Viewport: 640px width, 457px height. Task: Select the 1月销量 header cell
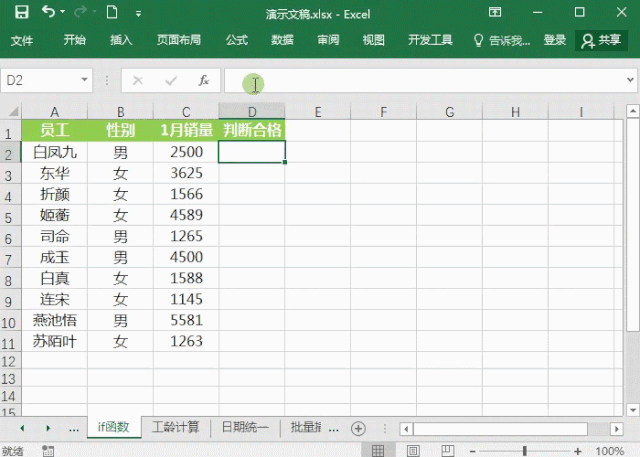[x=186, y=130]
